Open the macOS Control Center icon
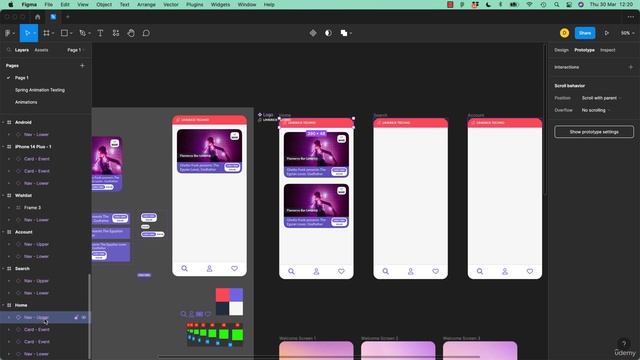 point(569,4)
